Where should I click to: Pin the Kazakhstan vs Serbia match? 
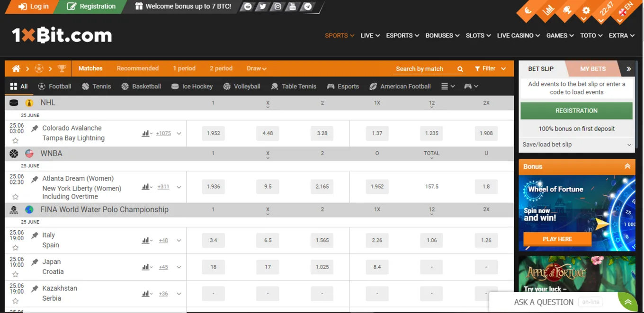click(x=35, y=288)
